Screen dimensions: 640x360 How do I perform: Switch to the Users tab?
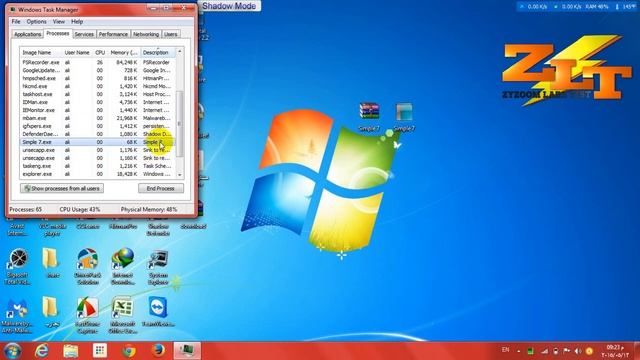tap(171, 34)
